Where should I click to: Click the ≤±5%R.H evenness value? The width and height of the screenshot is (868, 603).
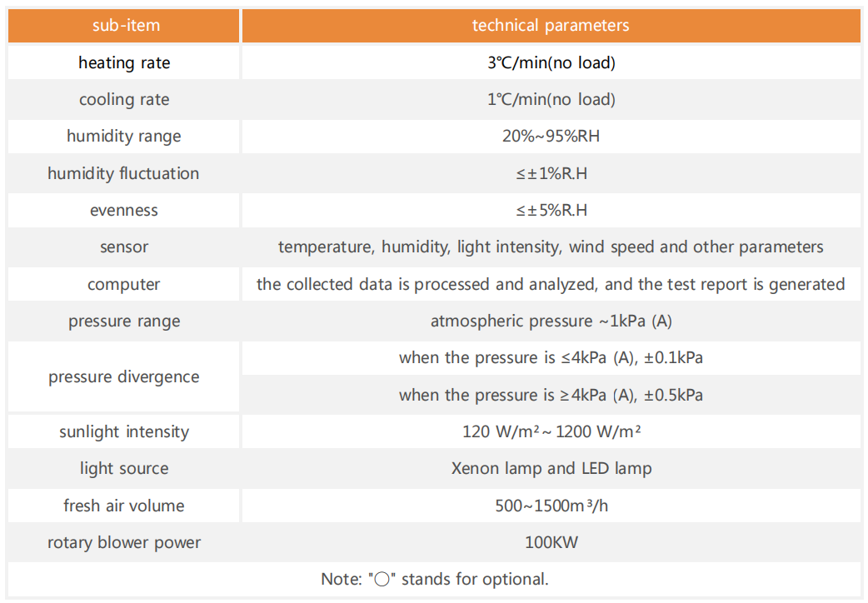pyautogui.click(x=551, y=211)
